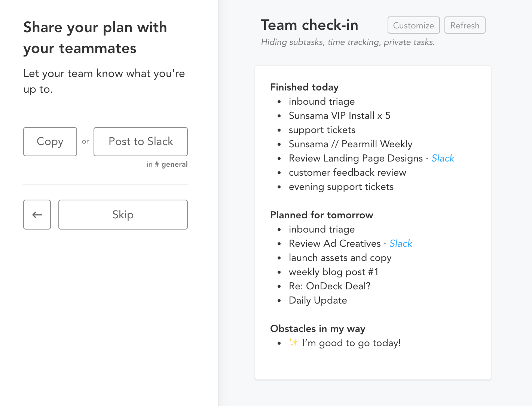Image resolution: width=532 pixels, height=406 pixels.
Task: Post the plan to Slack
Action: [x=141, y=142]
